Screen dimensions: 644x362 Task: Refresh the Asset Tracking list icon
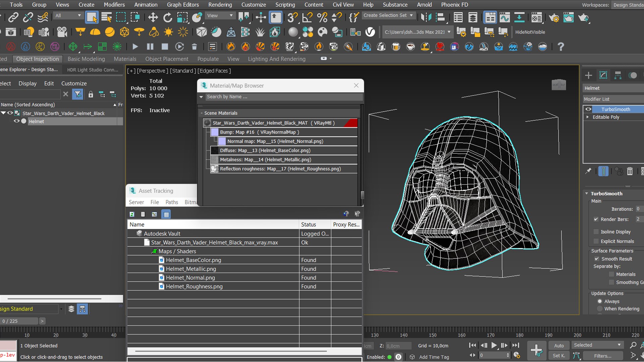pyautogui.click(x=132, y=214)
